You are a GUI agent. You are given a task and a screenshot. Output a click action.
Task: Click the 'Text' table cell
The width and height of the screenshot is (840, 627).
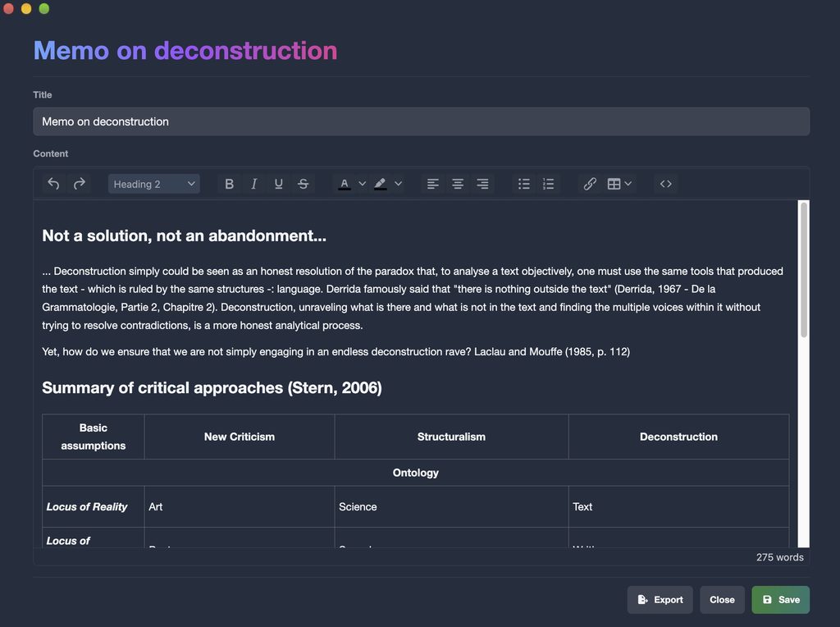click(x=678, y=507)
